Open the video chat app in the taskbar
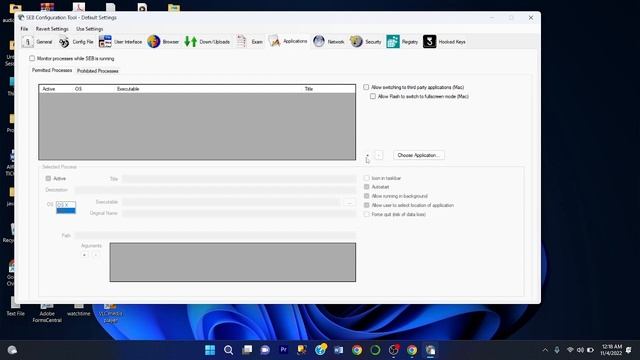The height and width of the screenshot is (360, 640). [x=265, y=350]
